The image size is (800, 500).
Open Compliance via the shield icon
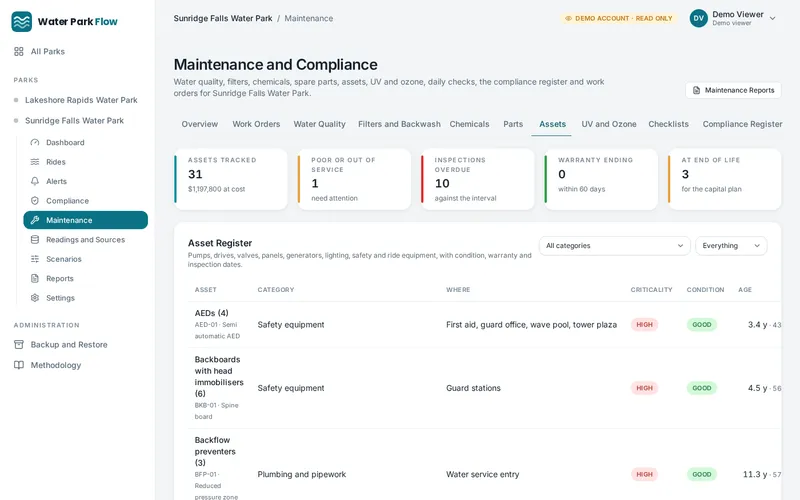(x=35, y=201)
